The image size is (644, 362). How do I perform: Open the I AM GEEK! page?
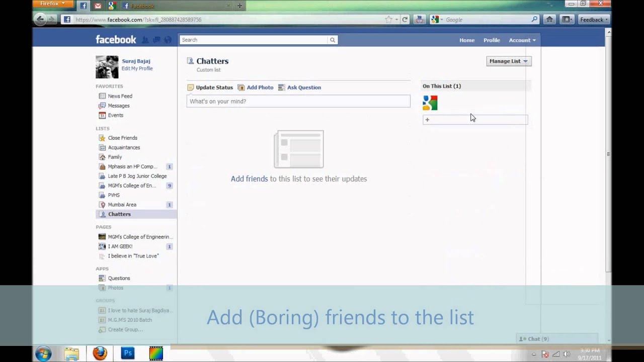(120, 246)
